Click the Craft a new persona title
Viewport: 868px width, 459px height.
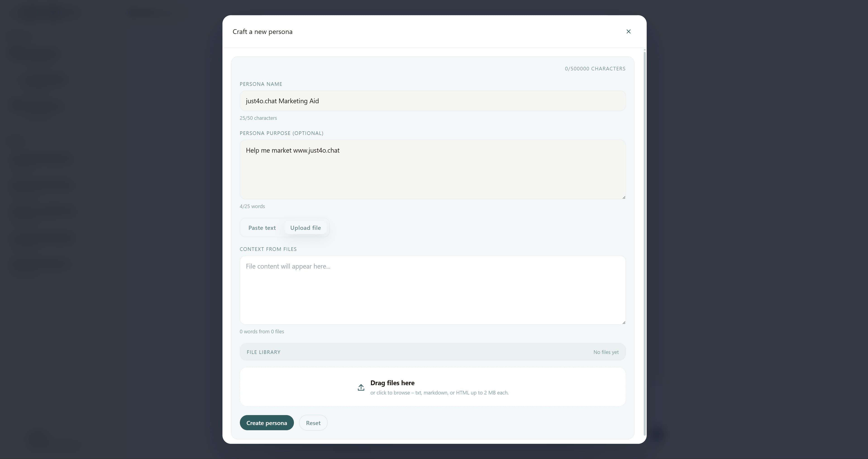(262, 31)
